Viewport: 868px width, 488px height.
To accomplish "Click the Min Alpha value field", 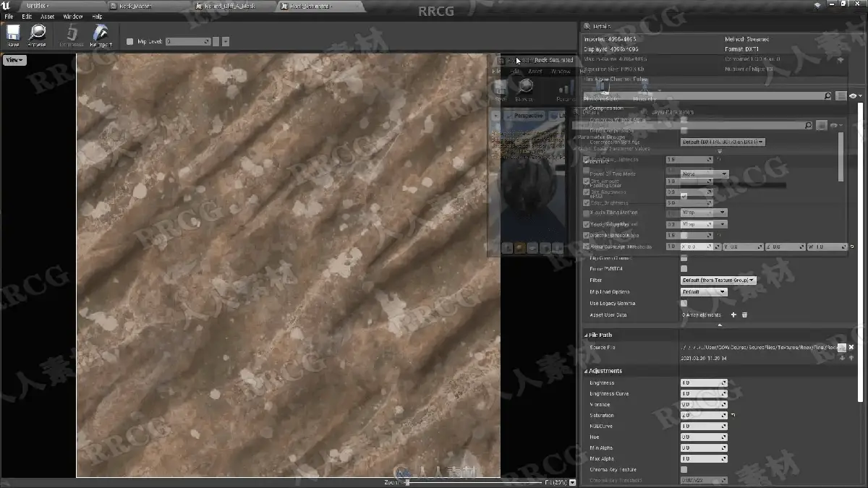I will [704, 448].
